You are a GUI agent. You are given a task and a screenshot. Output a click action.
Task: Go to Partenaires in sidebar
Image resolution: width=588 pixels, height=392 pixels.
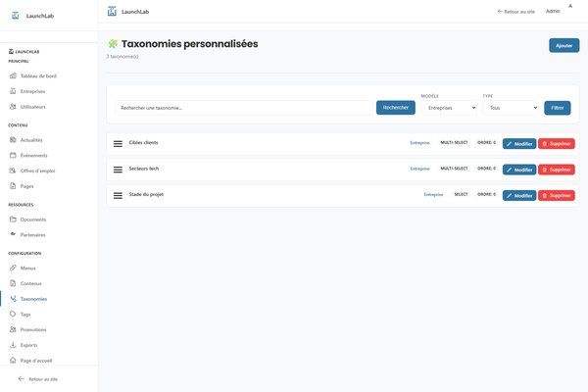tap(32, 234)
